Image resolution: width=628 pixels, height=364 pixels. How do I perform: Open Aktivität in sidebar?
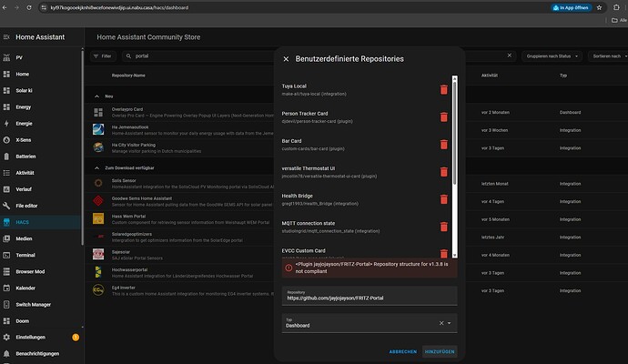pos(41,173)
